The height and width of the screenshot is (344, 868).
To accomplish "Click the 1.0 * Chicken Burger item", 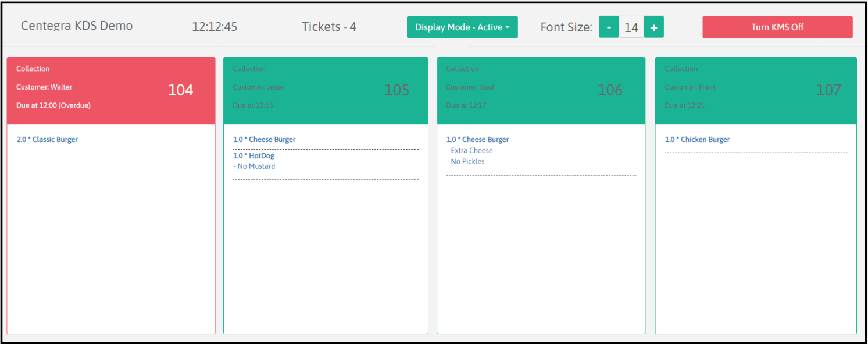I will click(x=697, y=140).
